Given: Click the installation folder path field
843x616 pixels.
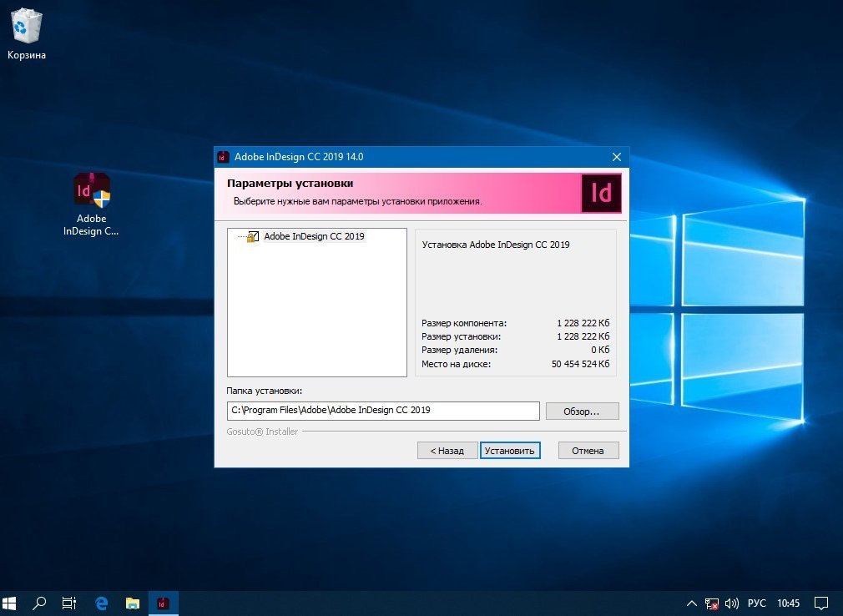Looking at the screenshot, I should [383, 411].
